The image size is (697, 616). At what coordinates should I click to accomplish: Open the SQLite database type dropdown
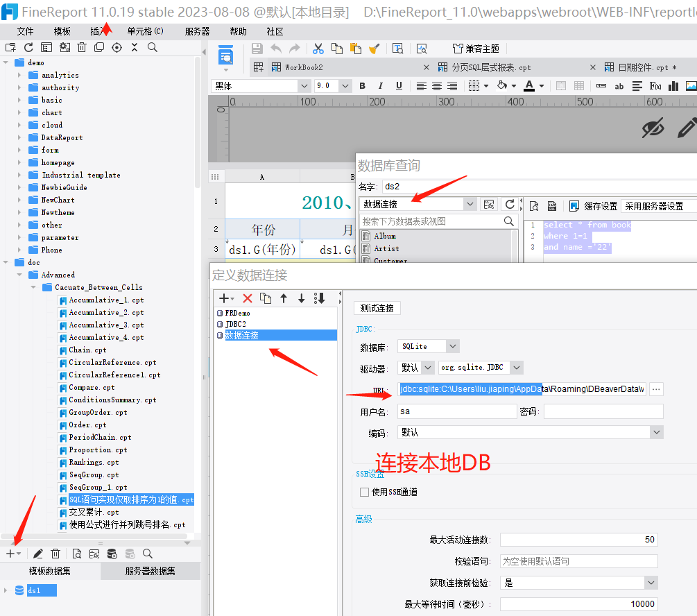(x=452, y=346)
